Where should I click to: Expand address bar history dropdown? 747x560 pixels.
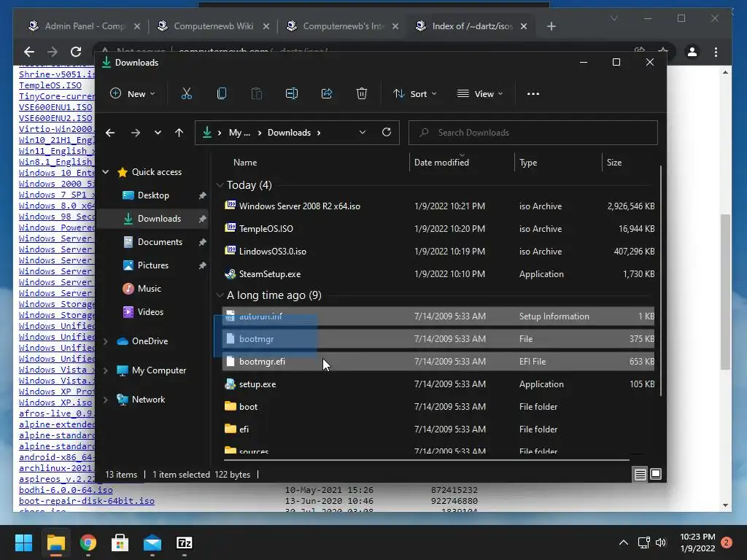(x=363, y=133)
